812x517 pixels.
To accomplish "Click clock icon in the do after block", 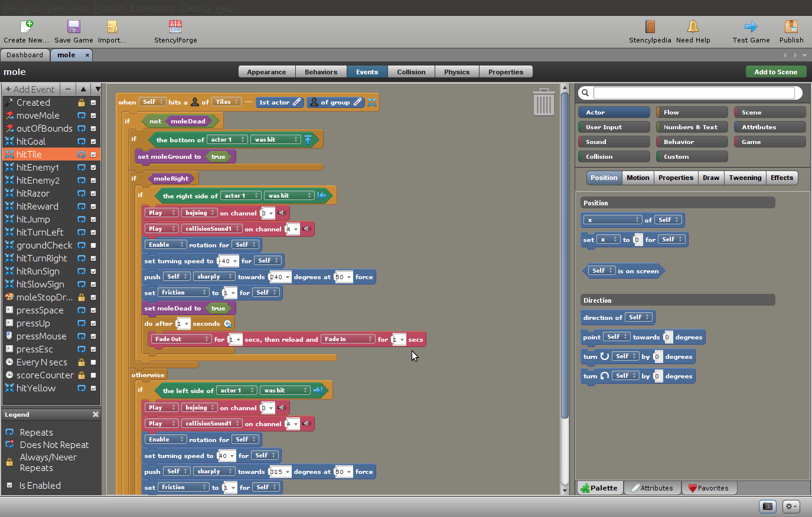I will click(x=228, y=324).
